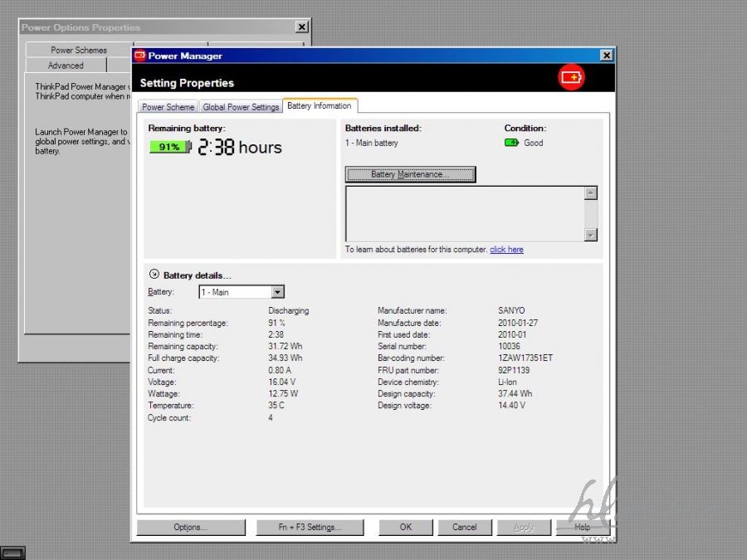Open the Options dialog button
This screenshot has height=560, width=747.
click(x=191, y=527)
